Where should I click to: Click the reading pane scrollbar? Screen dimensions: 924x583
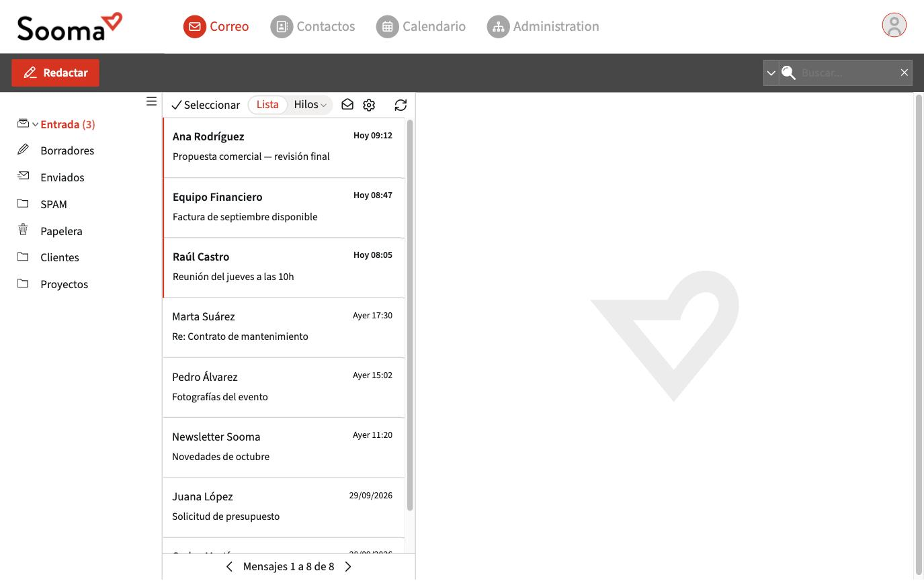pyautogui.click(x=919, y=334)
